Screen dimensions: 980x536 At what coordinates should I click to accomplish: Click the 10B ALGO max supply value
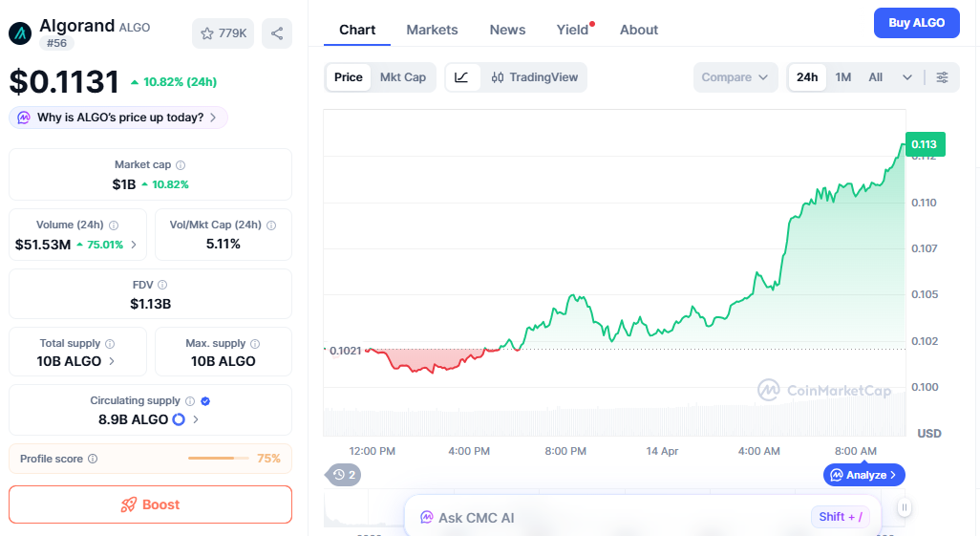pyautogui.click(x=224, y=361)
